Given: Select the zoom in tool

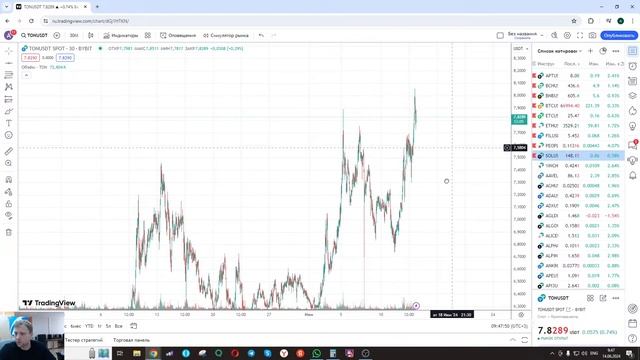Looking at the screenshot, I should (9, 163).
